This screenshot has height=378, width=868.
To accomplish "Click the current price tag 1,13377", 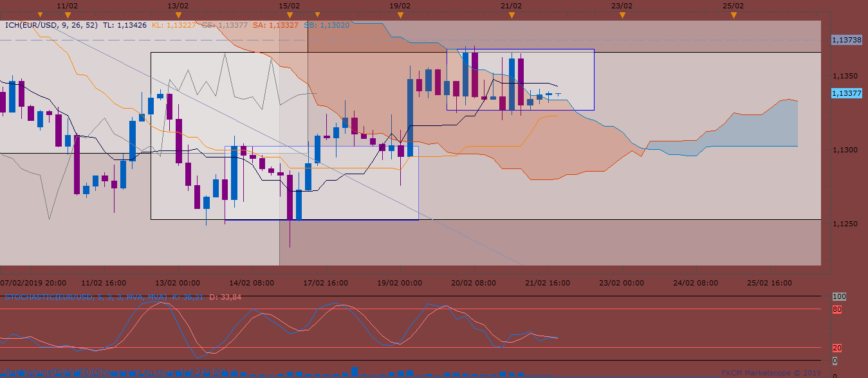I will click(x=847, y=93).
